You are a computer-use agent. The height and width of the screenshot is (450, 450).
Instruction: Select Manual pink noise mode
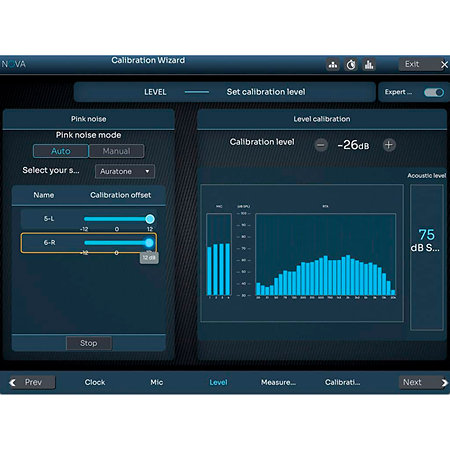pyautogui.click(x=116, y=151)
